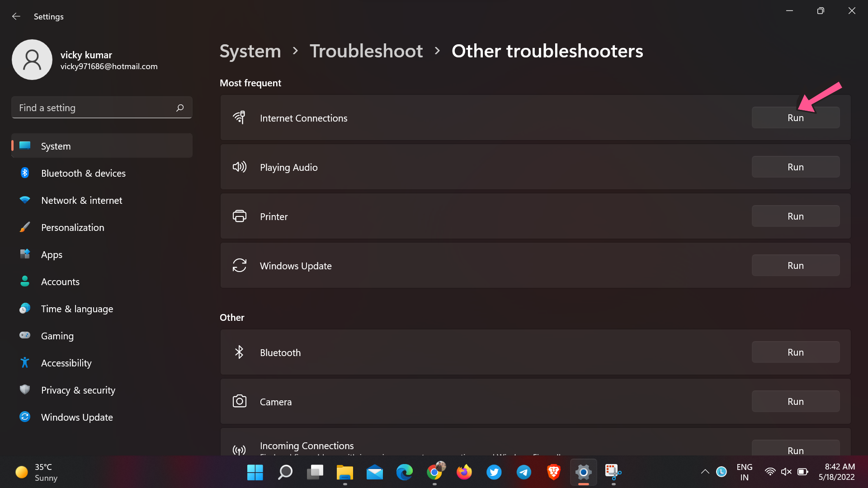The image size is (868, 488).
Task: Open the Bluetooth troubleshooter icon
Action: (x=240, y=352)
